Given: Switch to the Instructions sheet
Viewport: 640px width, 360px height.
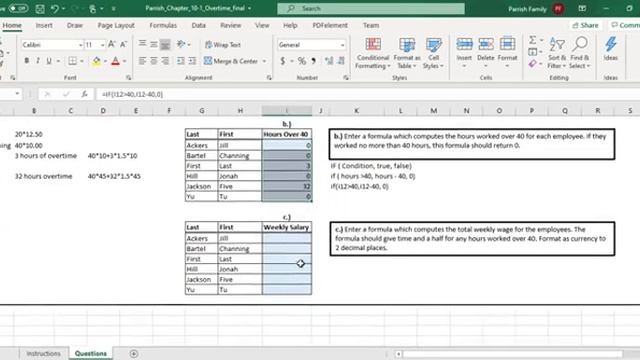Looking at the screenshot, I should [x=43, y=353].
